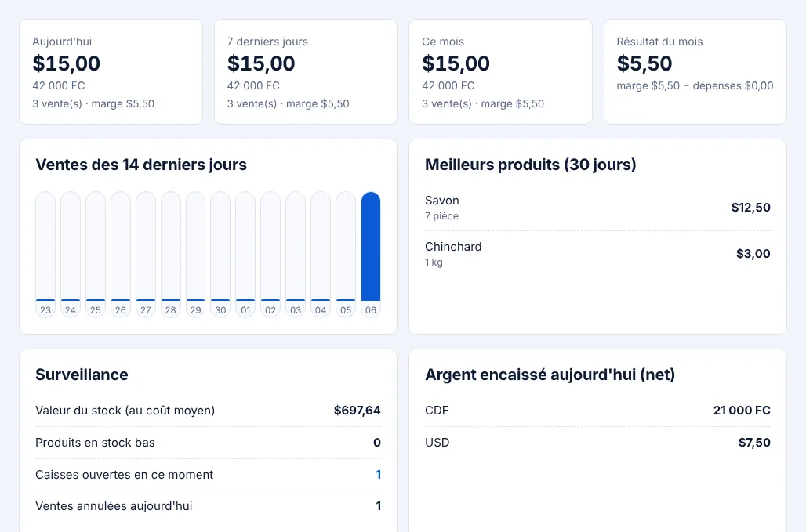Image resolution: width=806 pixels, height=532 pixels.
Task: Click the '1 kg' quantity text
Action: pos(434,262)
